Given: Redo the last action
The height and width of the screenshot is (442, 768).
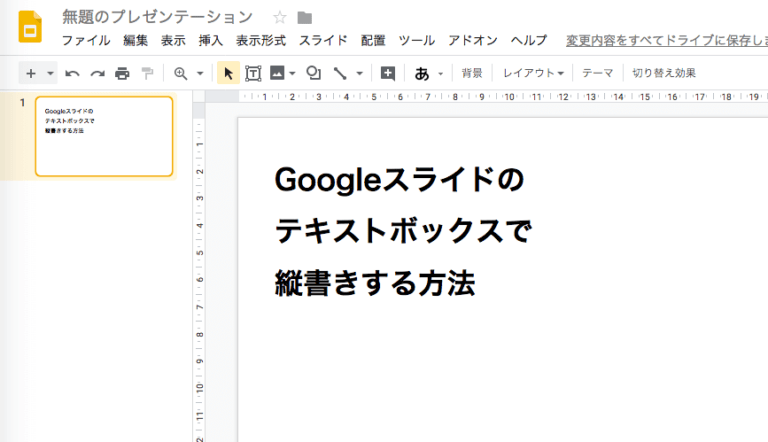Looking at the screenshot, I should tap(97, 74).
